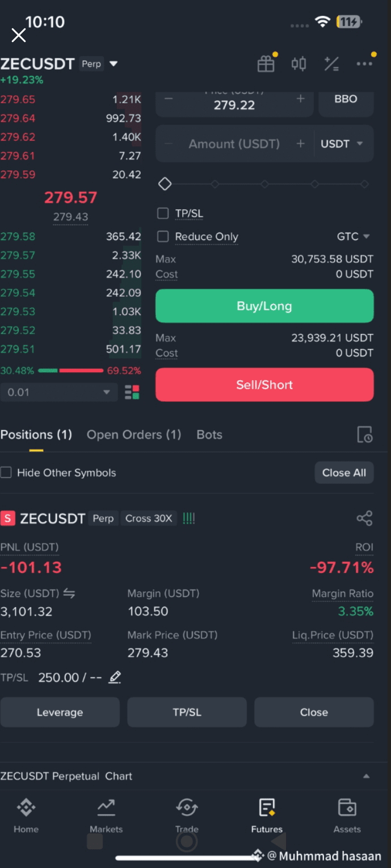Open the gift rewards icon
391x868 pixels.
click(266, 64)
